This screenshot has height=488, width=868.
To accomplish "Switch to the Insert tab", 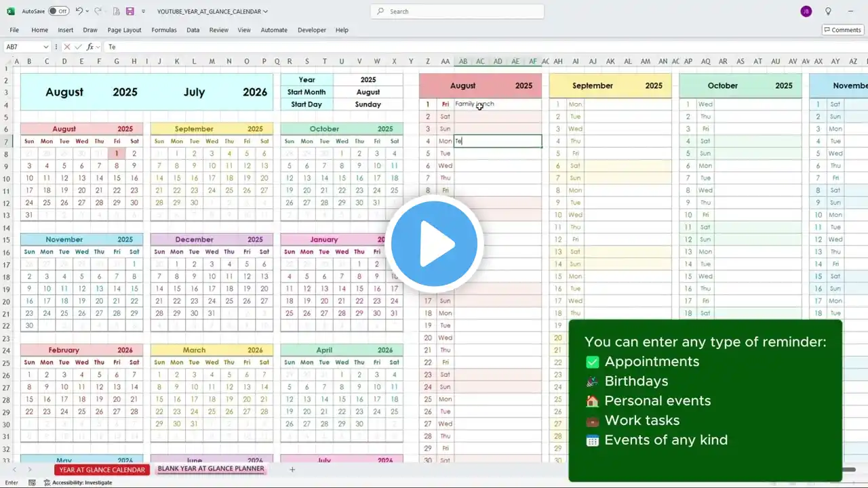I will coord(66,30).
